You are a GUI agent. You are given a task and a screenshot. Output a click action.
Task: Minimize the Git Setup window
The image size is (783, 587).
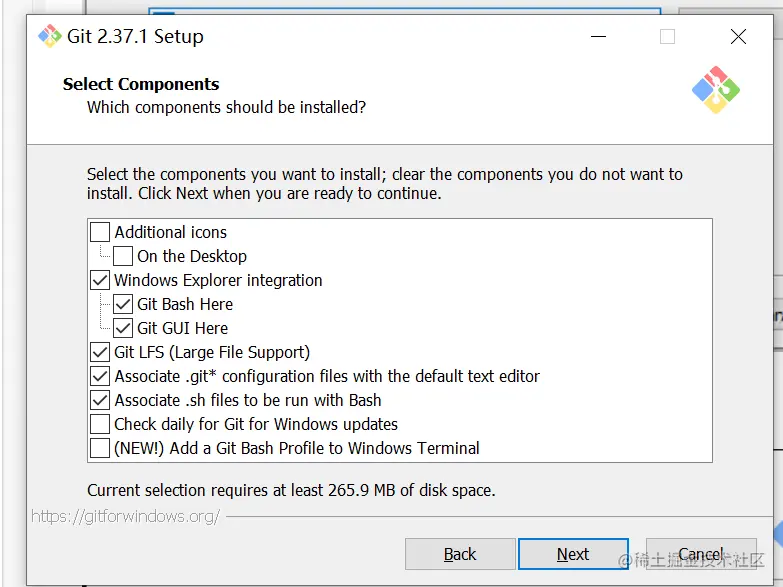pyautogui.click(x=597, y=37)
